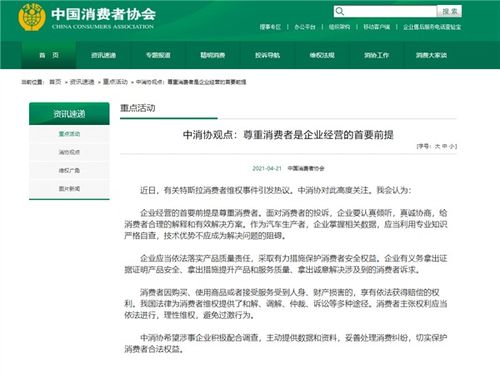
Task: Select 重点活动 in the left sidebar
Action: tap(69, 134)
